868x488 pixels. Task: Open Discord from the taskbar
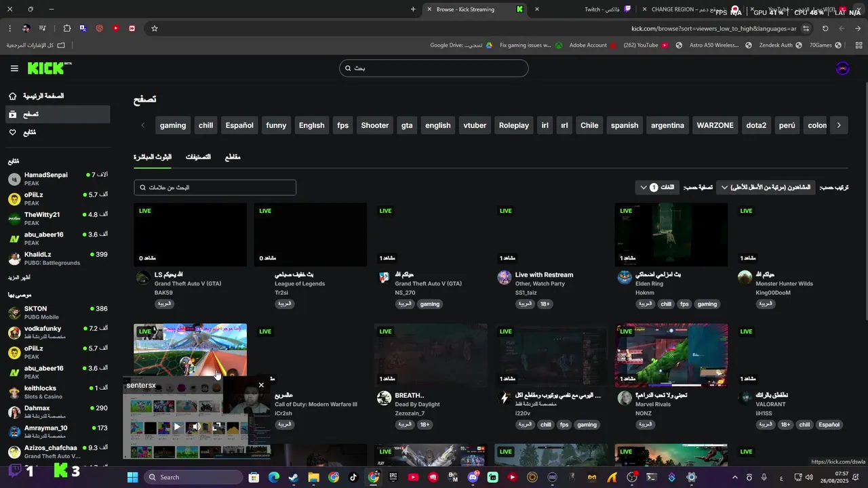click(473, 477)
